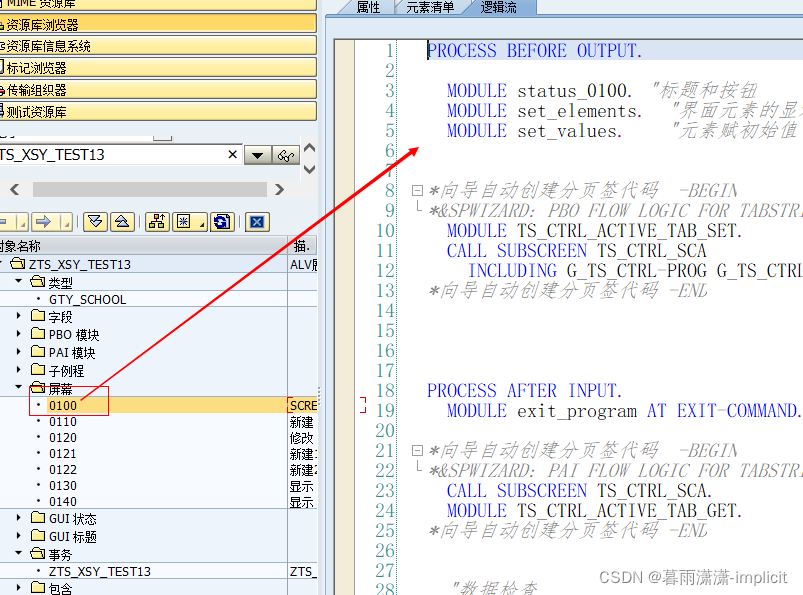This screenshot has width=803, height=595.
Task: Select screen 0100 in the tree
Action: [62, 406]
